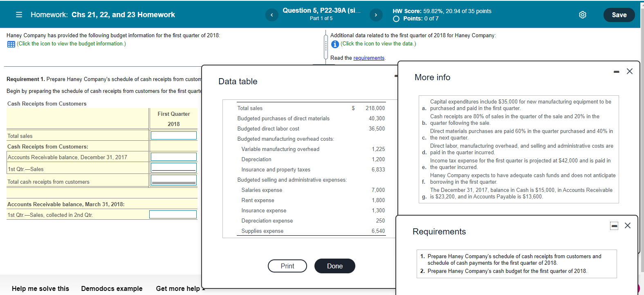644x295 pixels.
Task: Click 'Variable manufacturing overhead' row label
Action: coord(280,149)
